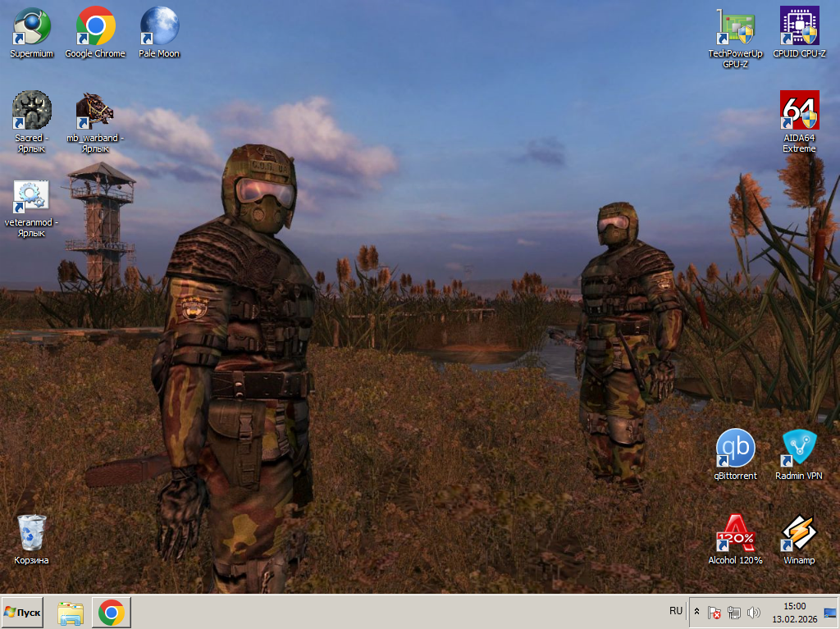This screenshot has height=629, width=840.
Task: Open the Пуск start menu
Action: [22, 612]
